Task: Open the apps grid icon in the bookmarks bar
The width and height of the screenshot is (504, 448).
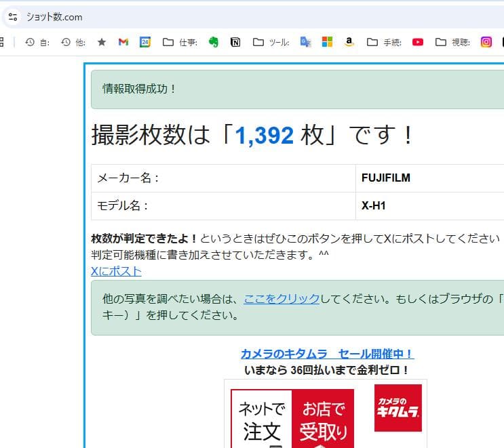Action: pos(1,42)
